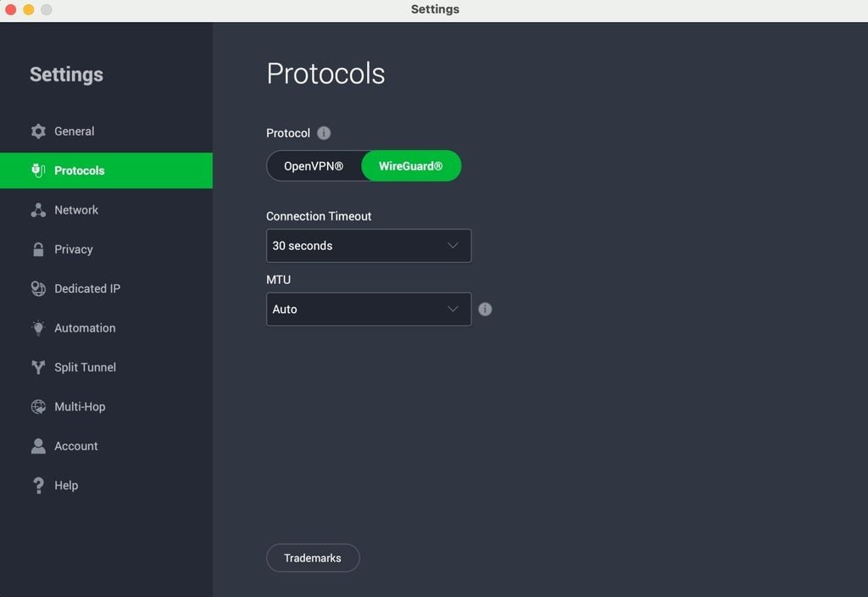Open the Connection Timeout dropdown
The image size is (868, 597).
pyautogui.click(x=369, y=246)
